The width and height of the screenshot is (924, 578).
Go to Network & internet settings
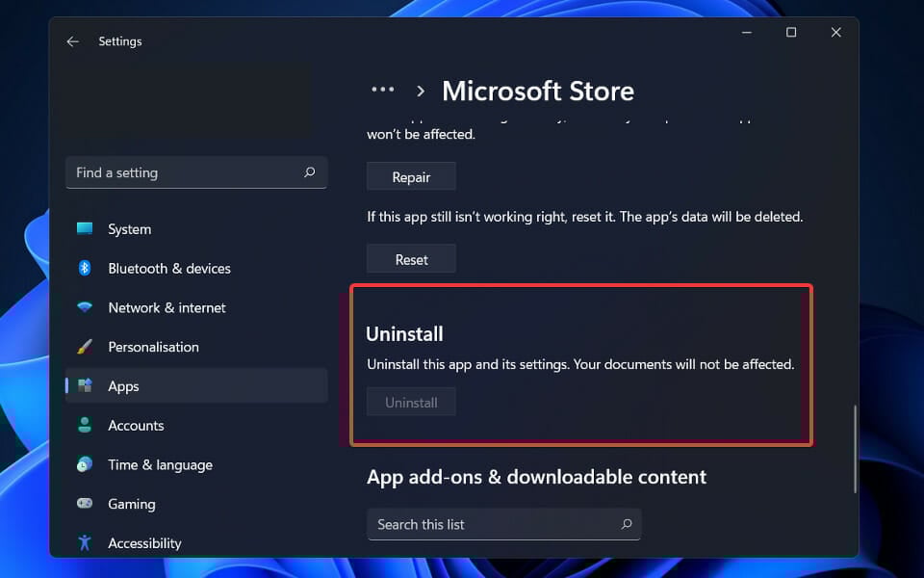click(196, 307)
